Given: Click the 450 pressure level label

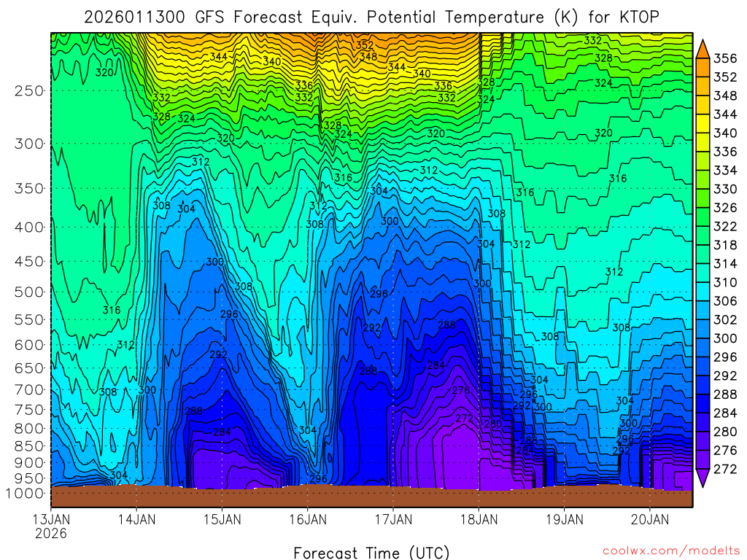Looking at the screenshot, I should (28, 262).
